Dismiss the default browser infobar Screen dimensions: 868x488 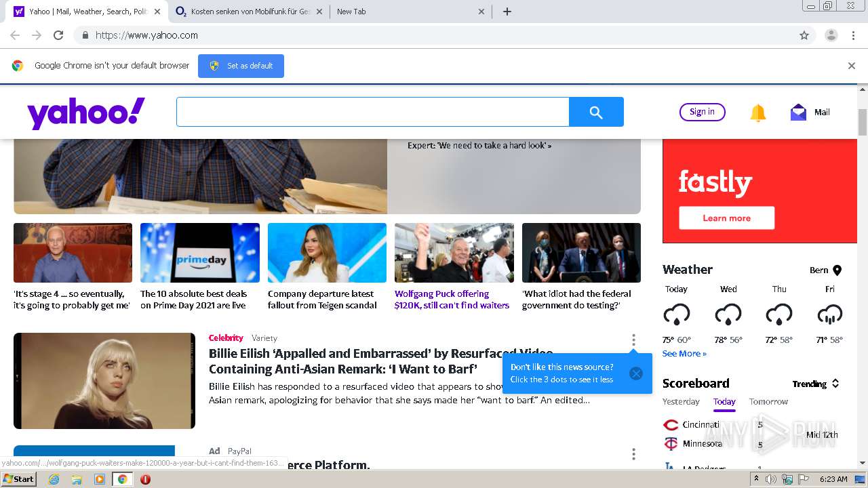852,66
